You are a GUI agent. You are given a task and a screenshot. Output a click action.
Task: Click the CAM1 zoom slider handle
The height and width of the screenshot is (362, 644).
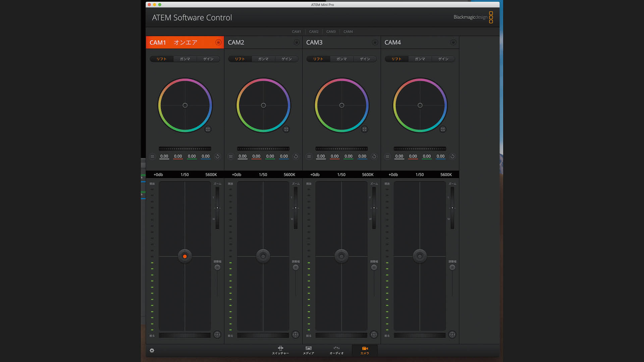217,208
